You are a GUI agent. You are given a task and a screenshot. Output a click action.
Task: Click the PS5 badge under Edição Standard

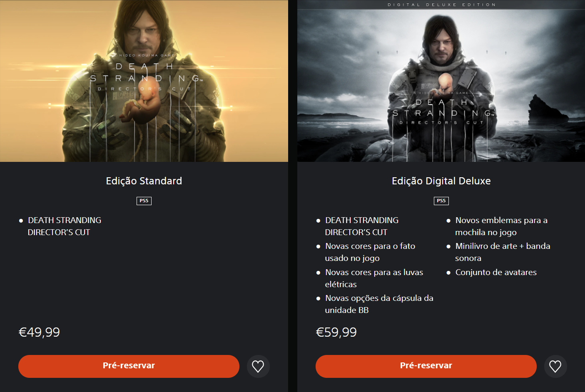(144, 201)
